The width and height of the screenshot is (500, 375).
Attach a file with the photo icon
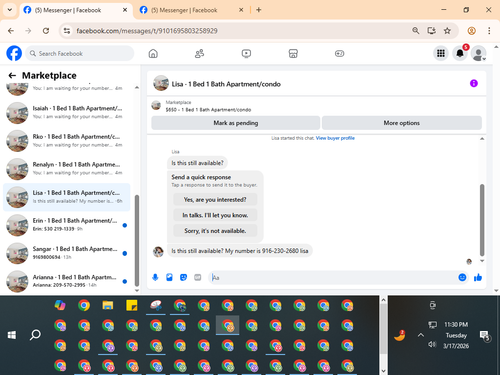(x=169, y=277)
